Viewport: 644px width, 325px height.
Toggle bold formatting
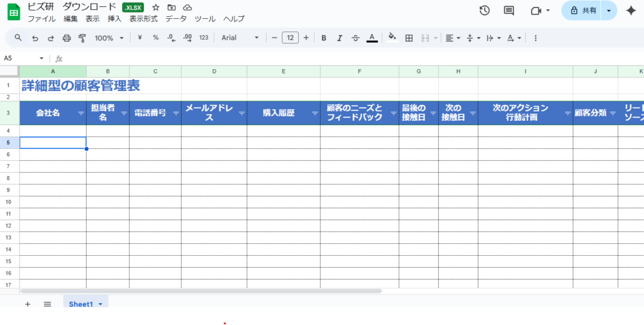point(324,38)
